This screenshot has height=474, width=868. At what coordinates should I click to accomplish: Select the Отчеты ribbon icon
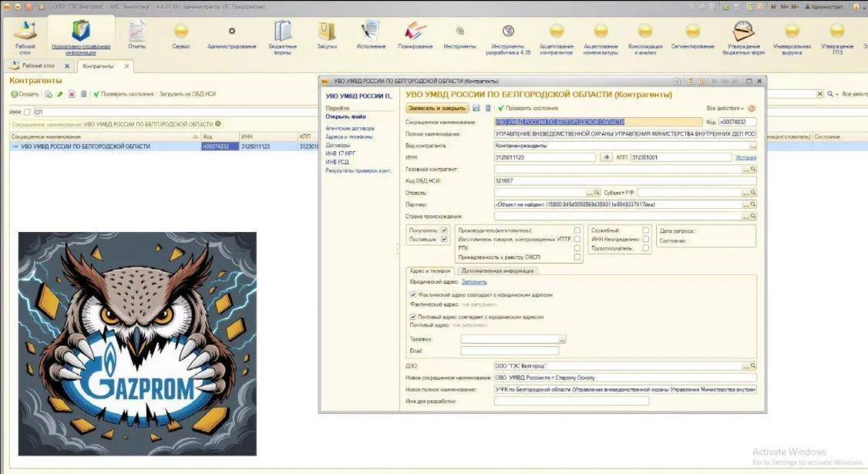[x=136, y=35]
